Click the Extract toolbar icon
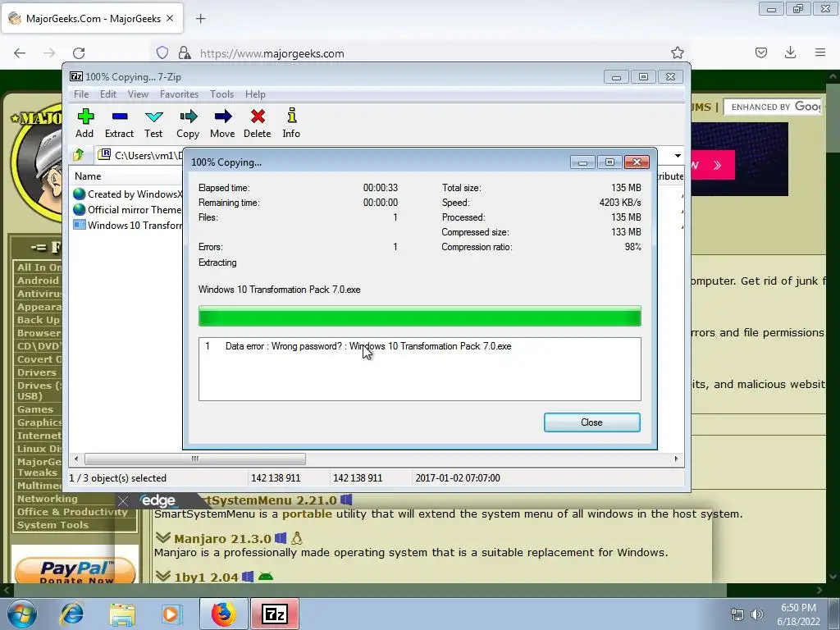Screen dimensions: 840x630 point(119,123)
